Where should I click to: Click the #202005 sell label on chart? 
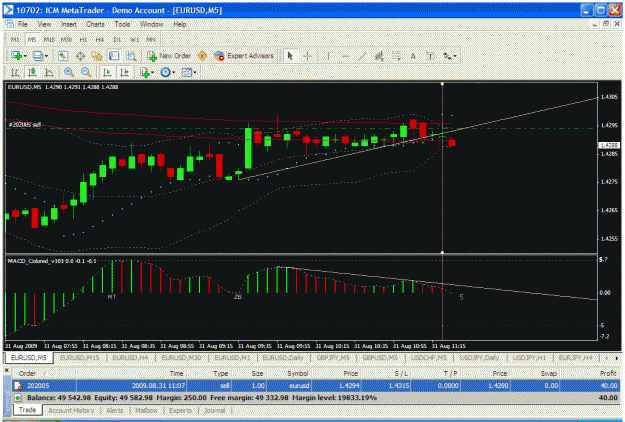click(24, 125)
